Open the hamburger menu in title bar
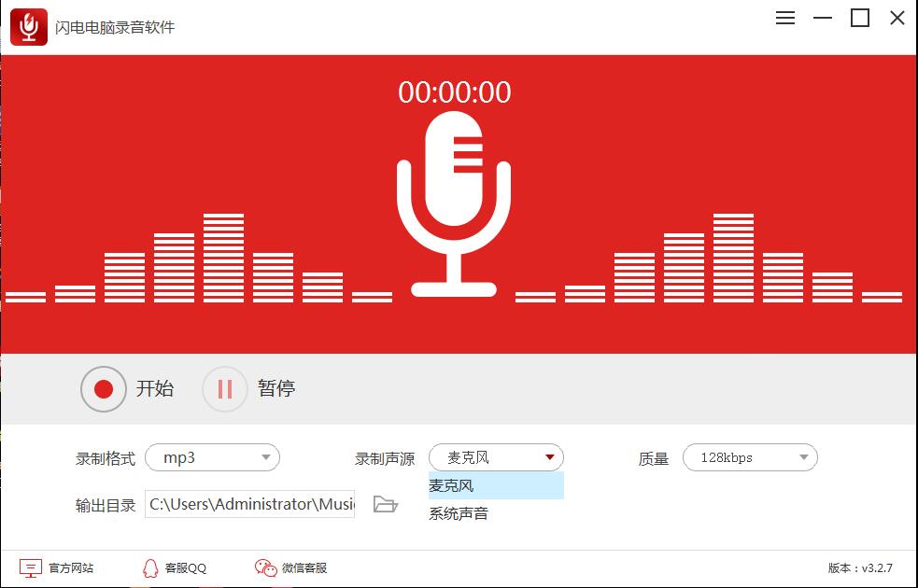 click(785, 18)
